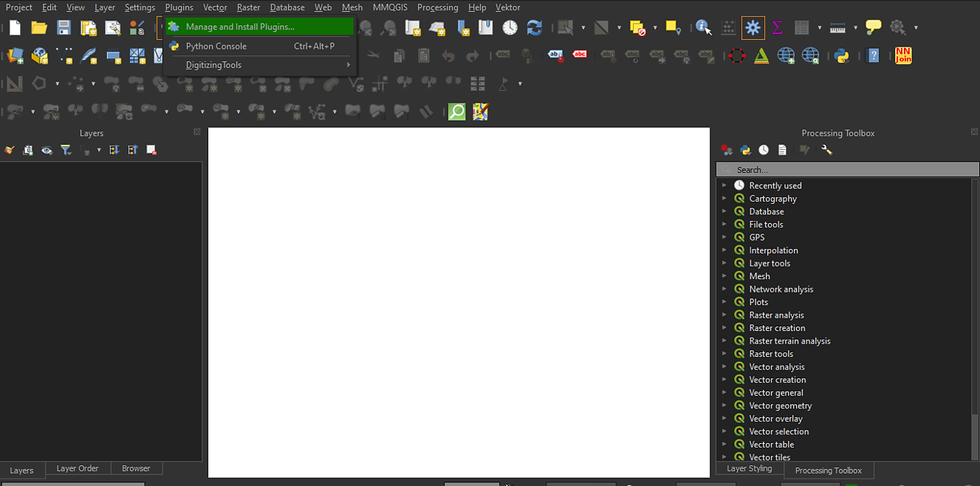Choose Manage and Install Plugins menu entry

[240, 27]
